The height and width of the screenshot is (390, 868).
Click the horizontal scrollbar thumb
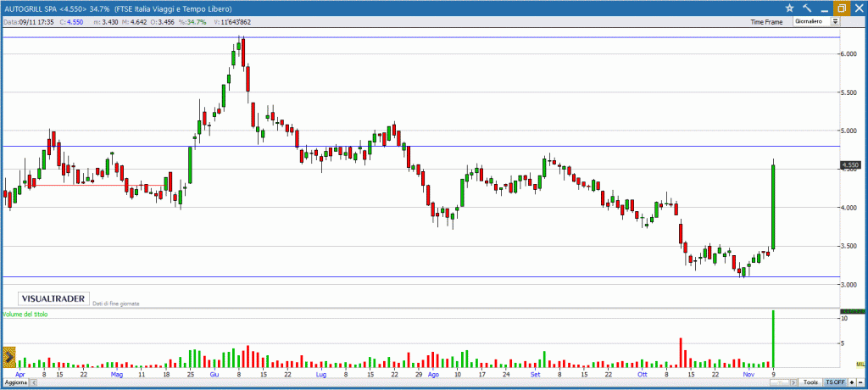782,383
